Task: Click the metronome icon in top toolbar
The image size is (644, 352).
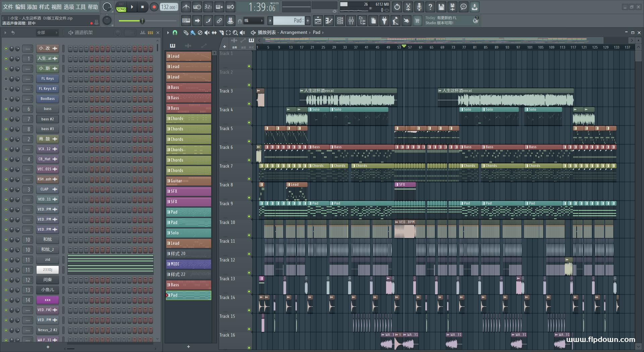Action: [x=186, y=7]
